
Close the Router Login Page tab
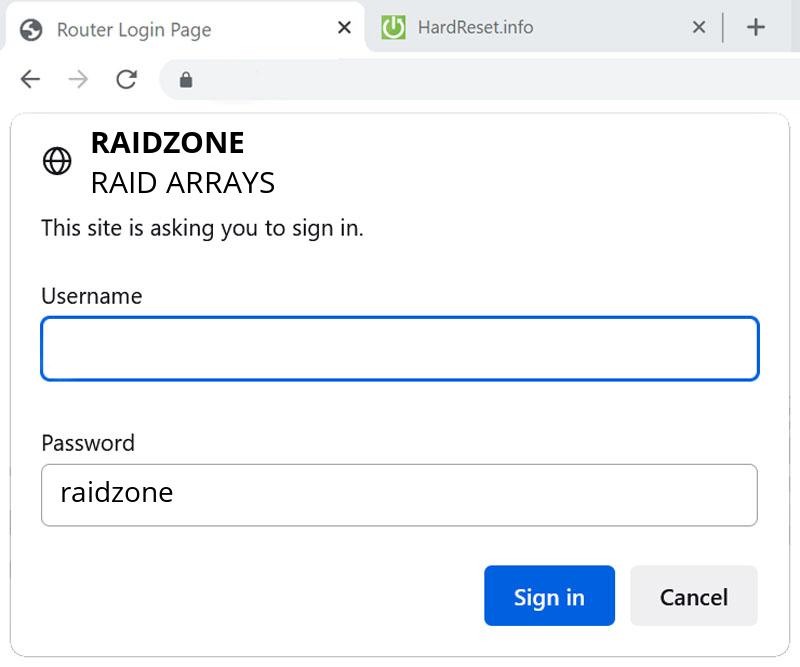click(x=343, y=28)
